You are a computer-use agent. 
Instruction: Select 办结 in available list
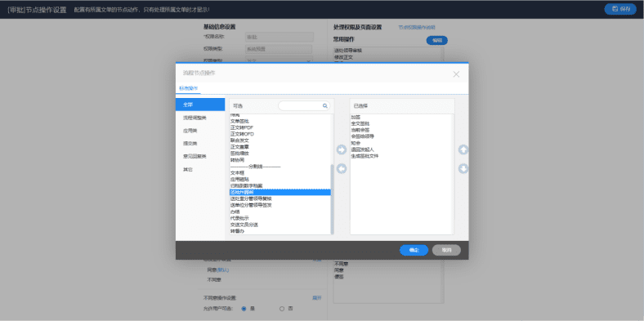tap(280, 212)
